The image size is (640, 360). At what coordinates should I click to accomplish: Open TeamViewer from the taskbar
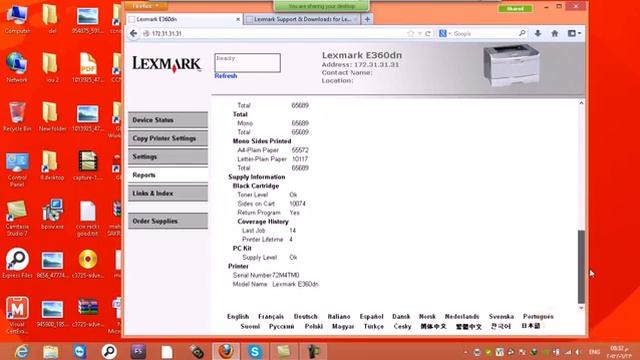(x=80, y=351)
